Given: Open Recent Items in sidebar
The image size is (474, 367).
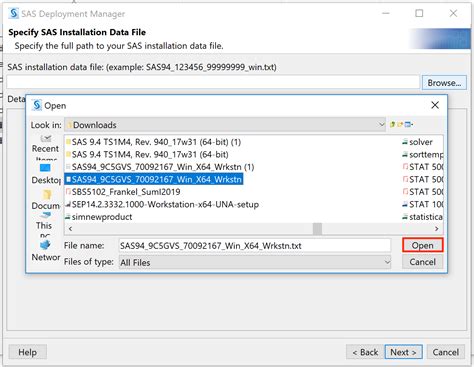Looking at the screenshot, I should (x=45, y=147).
